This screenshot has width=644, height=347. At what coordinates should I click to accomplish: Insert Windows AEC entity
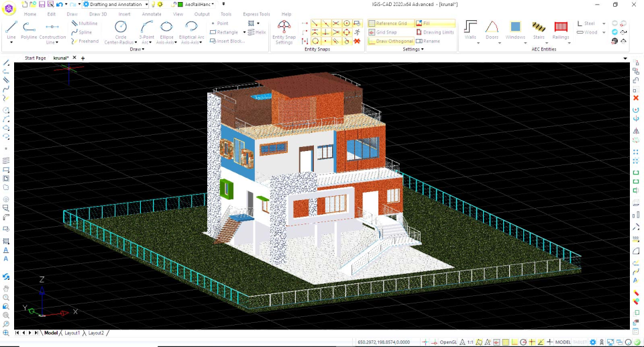pyautogui.click(x=515, y=30)
